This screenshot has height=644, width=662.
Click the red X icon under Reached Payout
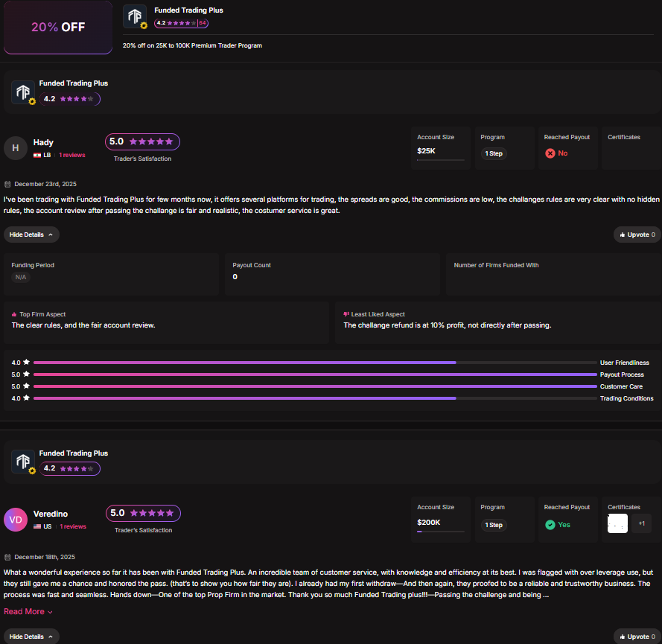click(x=550, y=153)
